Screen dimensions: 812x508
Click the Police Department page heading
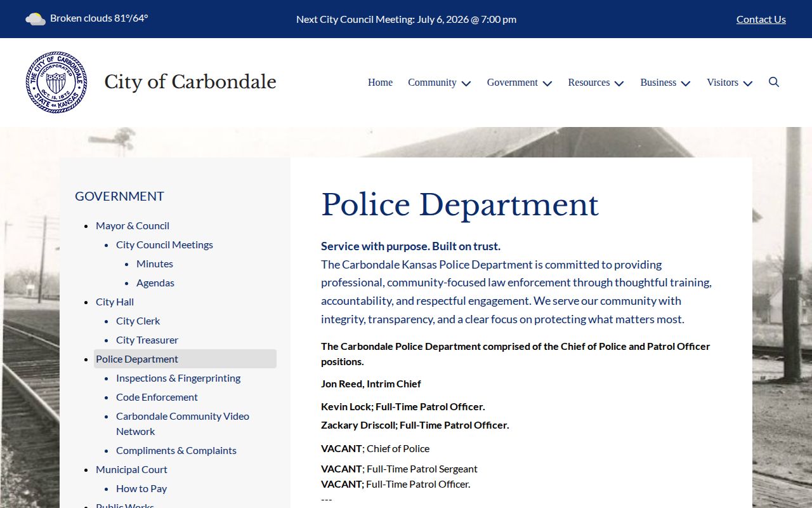click(x=460, y=204)
